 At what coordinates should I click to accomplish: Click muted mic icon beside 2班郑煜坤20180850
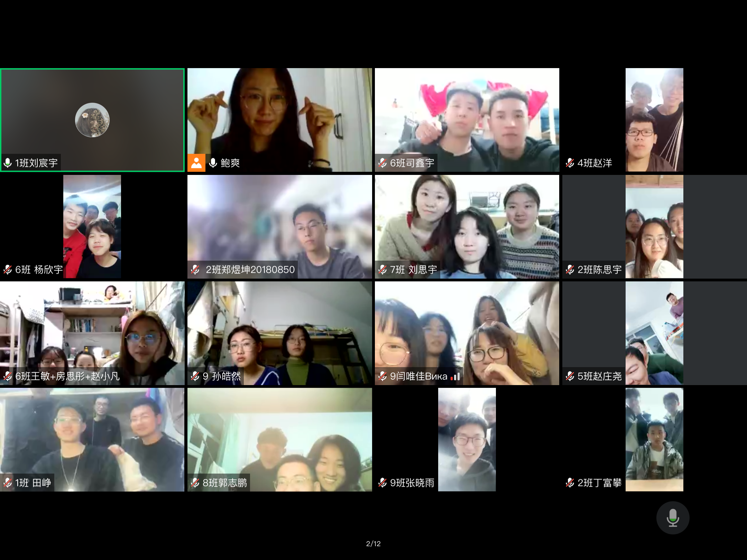pos(195,270)
